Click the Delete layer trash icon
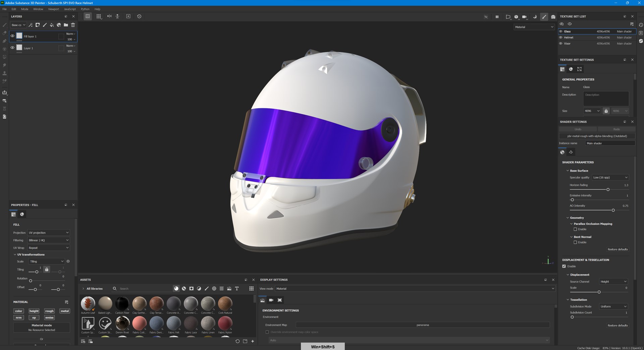644x350 pixels. (x=73, y=25)
